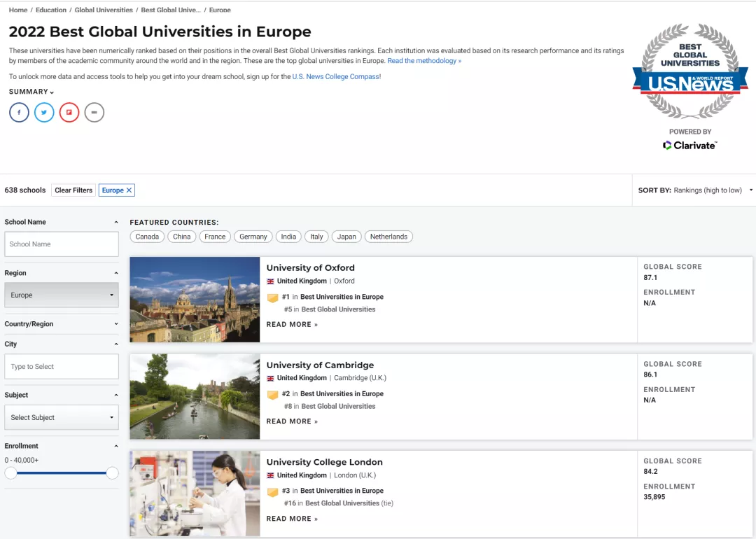
Task: Filter by featured country India
Action: click(289, 237)
